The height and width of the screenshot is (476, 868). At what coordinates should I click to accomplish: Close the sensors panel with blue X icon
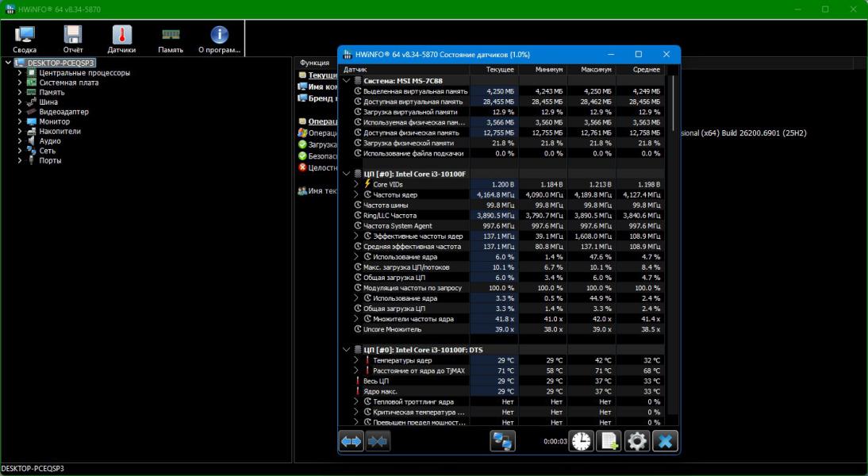[665, 441]
